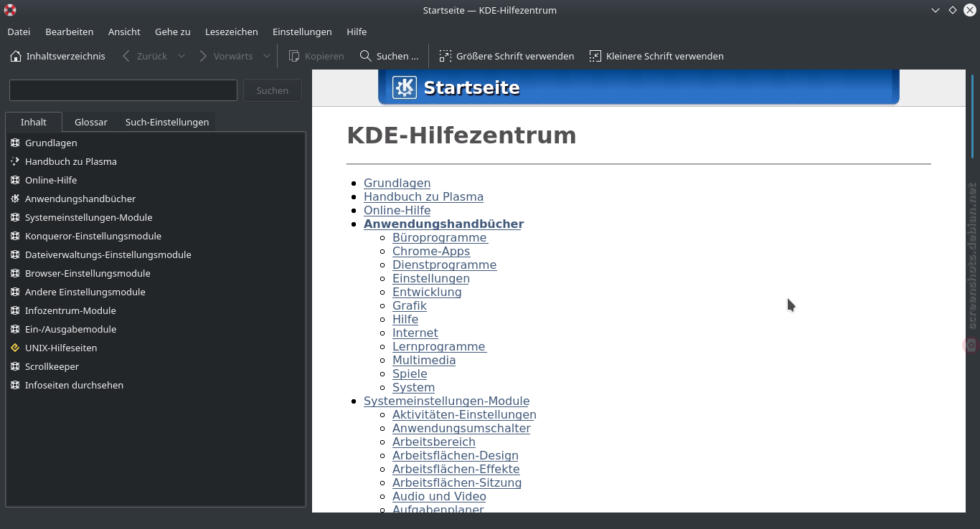
Task: Open the Einstellungen menu
Action: [x=302, y=32]
